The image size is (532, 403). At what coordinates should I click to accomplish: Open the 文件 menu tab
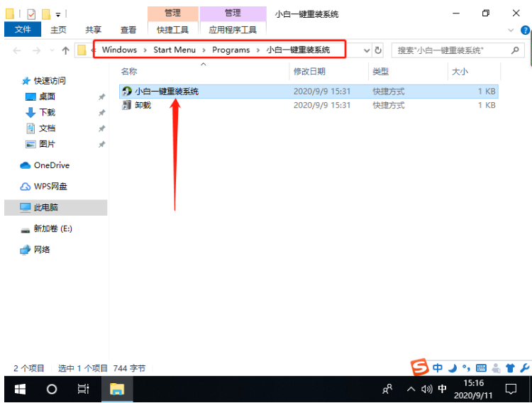[x=23, y=30]
